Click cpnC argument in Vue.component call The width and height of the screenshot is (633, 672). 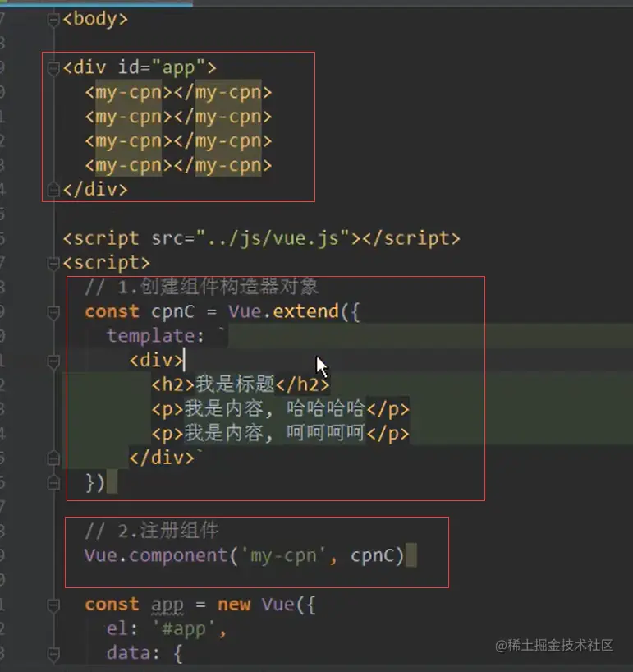click(x=373, y=556)
